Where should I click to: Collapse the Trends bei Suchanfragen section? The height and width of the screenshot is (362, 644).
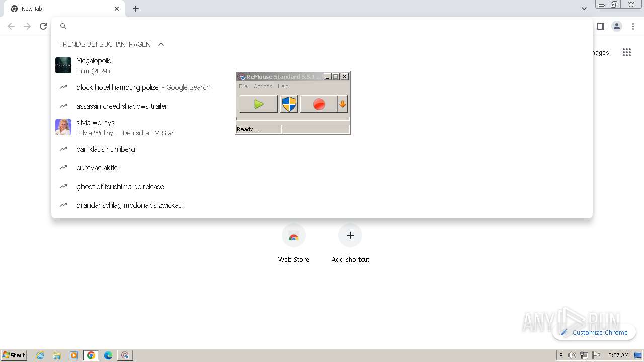coord(161,44)
